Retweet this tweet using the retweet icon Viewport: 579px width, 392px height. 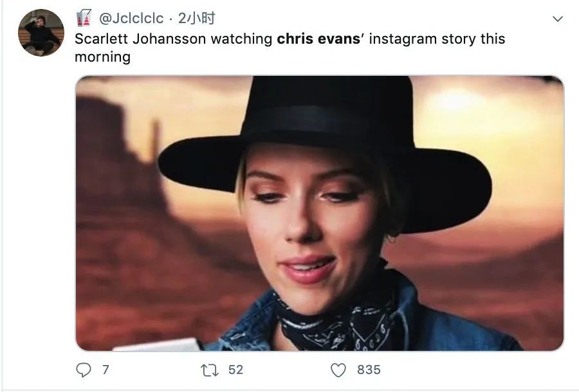[209, 370]
